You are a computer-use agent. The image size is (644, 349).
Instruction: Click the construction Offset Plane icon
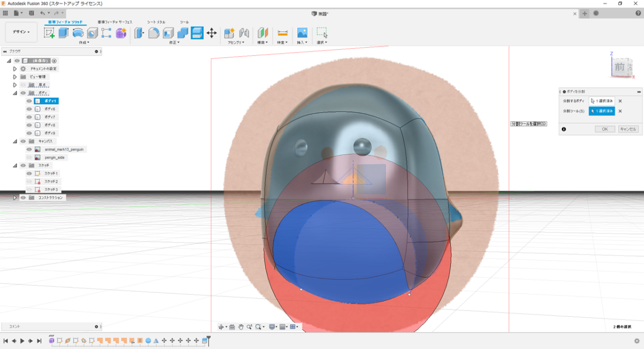tap(263, 33)
